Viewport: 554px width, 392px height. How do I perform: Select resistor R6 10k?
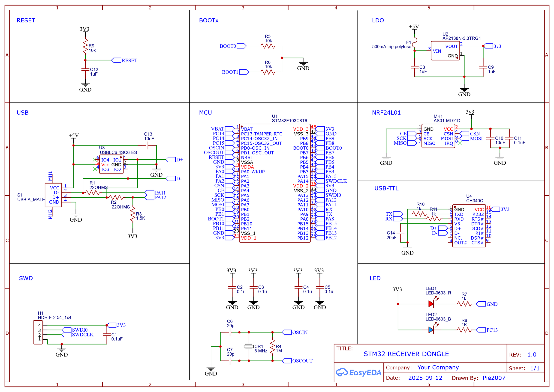(268, 72)
